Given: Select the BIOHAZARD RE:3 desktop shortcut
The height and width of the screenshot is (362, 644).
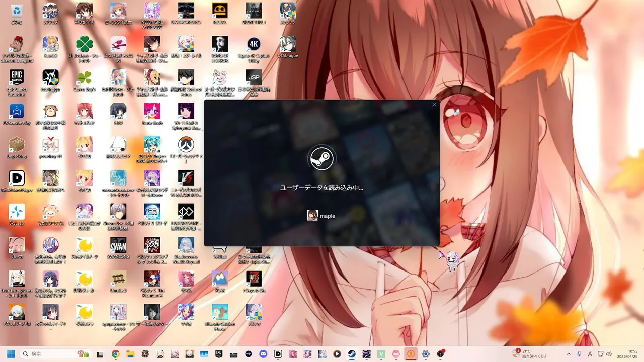Looking at the screenshot, I should tap(186, 14).
